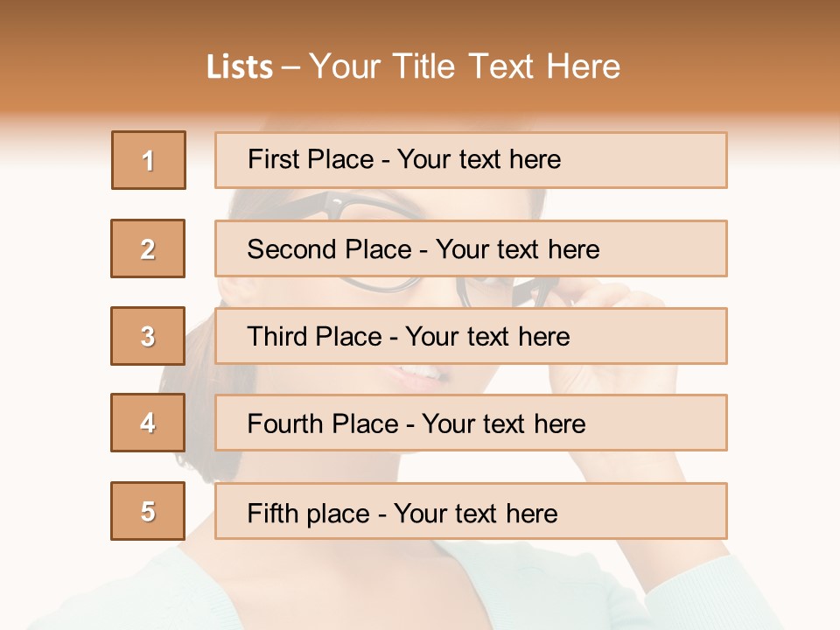Click the number 5 square
The image size is (840, 630).
pyautogui.click(x=148, y=511)
